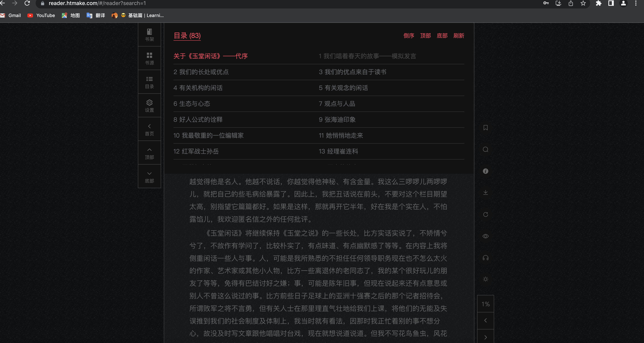
Task: Click the download icon in right sidebar
Action: point(485,192)
